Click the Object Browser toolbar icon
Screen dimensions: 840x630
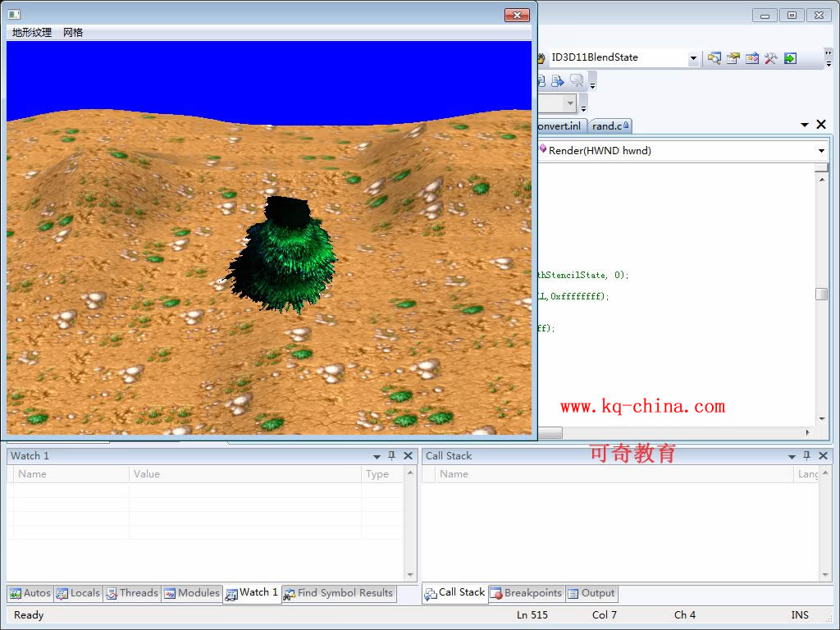752,58
